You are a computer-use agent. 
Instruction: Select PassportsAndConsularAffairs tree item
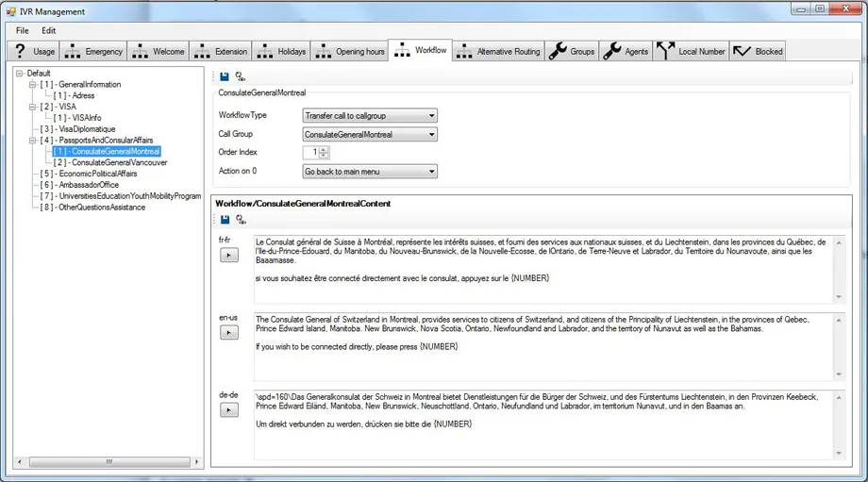96,140
